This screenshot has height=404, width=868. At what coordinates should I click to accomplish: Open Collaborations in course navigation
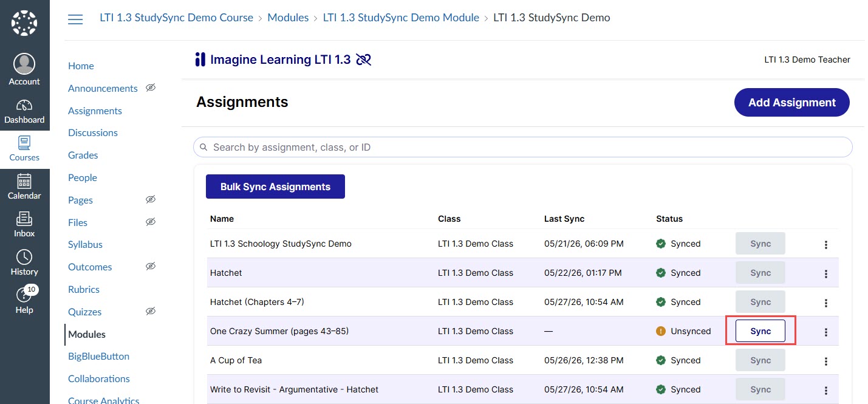[99, 378]
